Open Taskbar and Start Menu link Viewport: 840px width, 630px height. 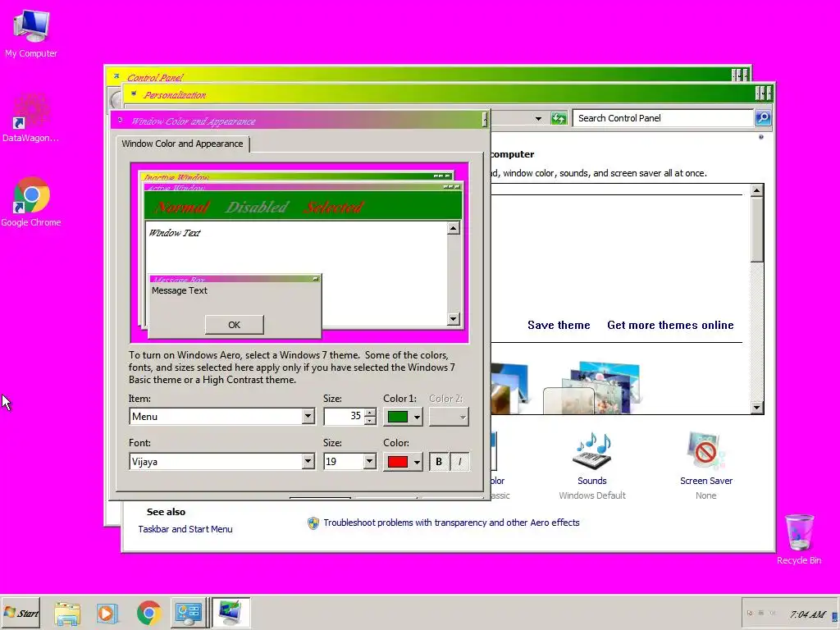click(185, 529)
